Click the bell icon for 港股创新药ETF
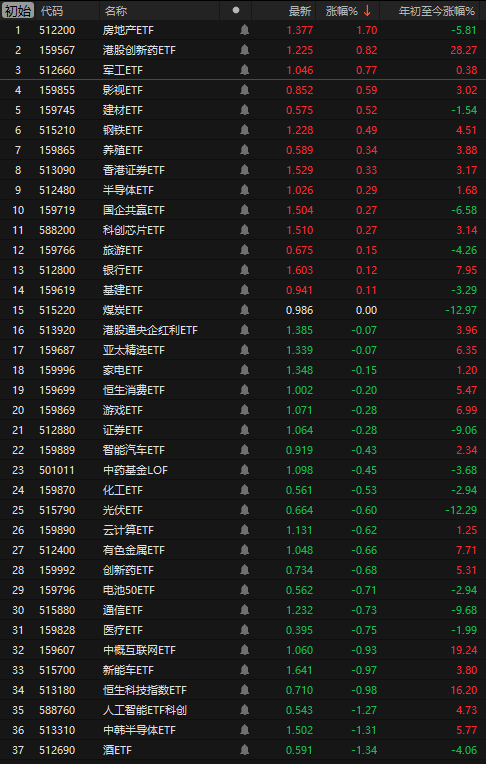The width and height of the screenshot is (486, 764). tap(244, 50)
